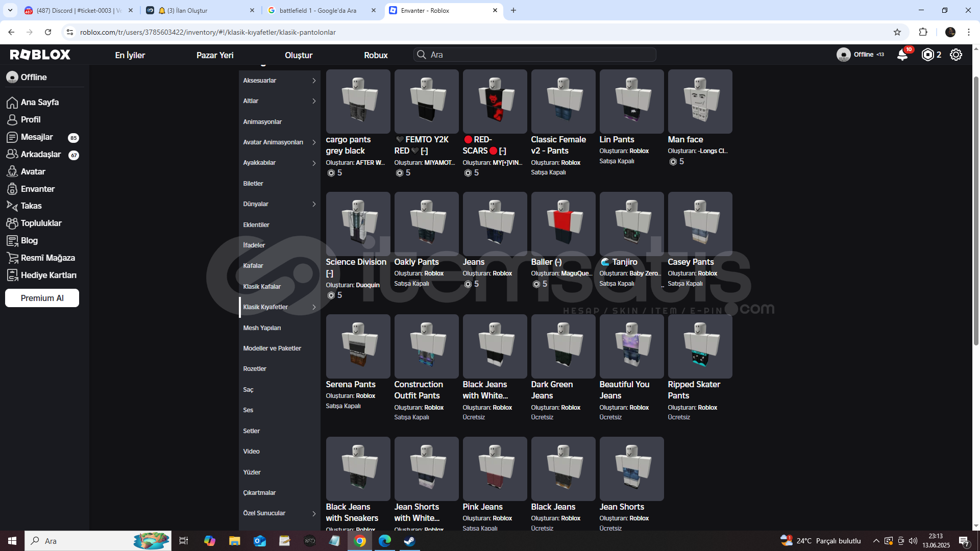The width and height of the screenshot is (980, 551).
Task: Open the Baller pants thumbnail
Action: coord(563,224)
